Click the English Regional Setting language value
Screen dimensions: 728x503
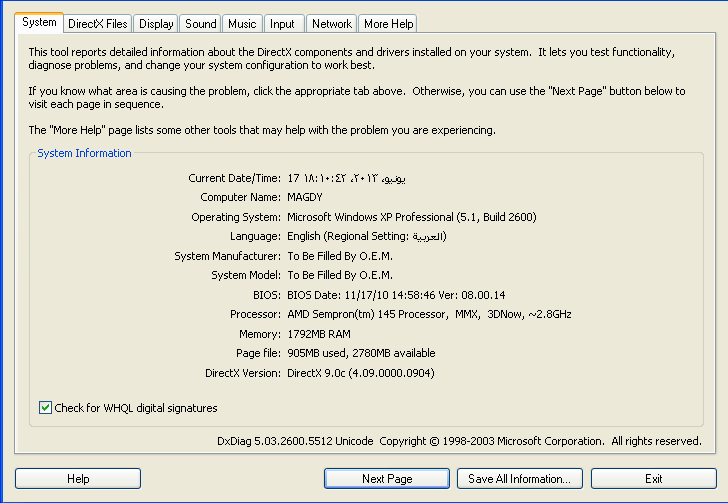pos(367,236)
